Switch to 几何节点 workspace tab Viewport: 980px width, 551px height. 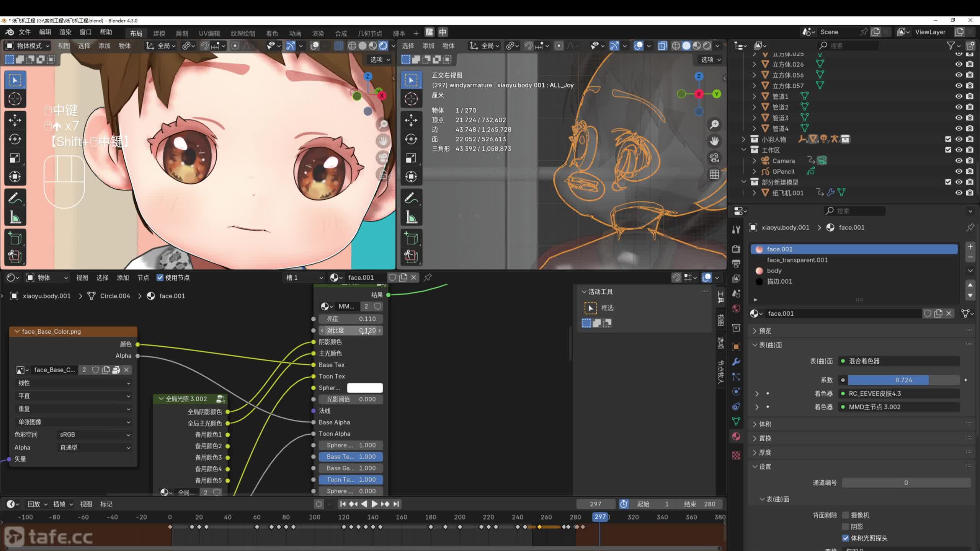(x=370, y=33)
